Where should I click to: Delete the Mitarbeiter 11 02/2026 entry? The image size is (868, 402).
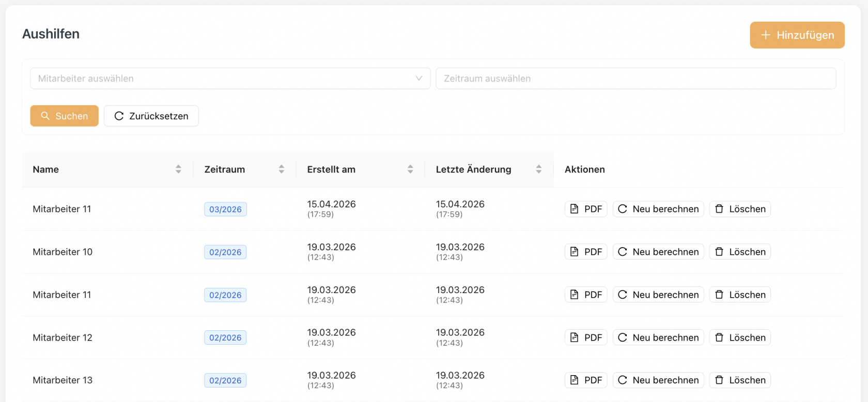coord(740,295)
